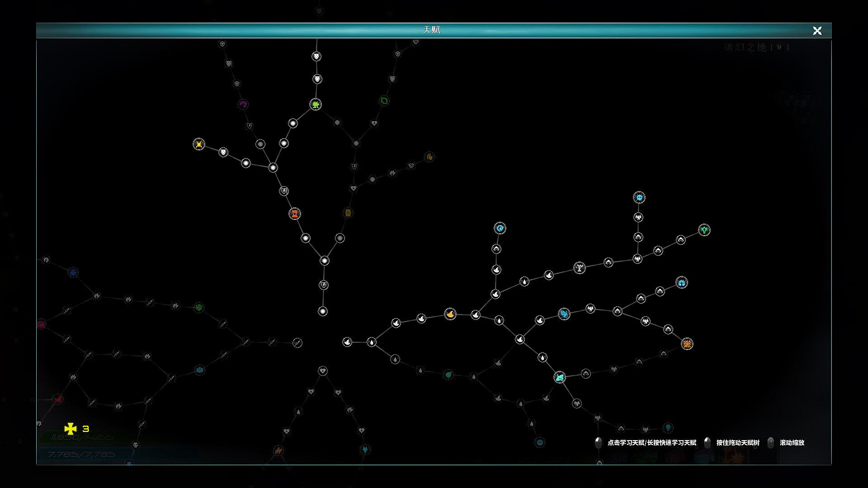Click the green circular-arrows talent node
This screenshot has width=868, height=488.
point(384,101)
